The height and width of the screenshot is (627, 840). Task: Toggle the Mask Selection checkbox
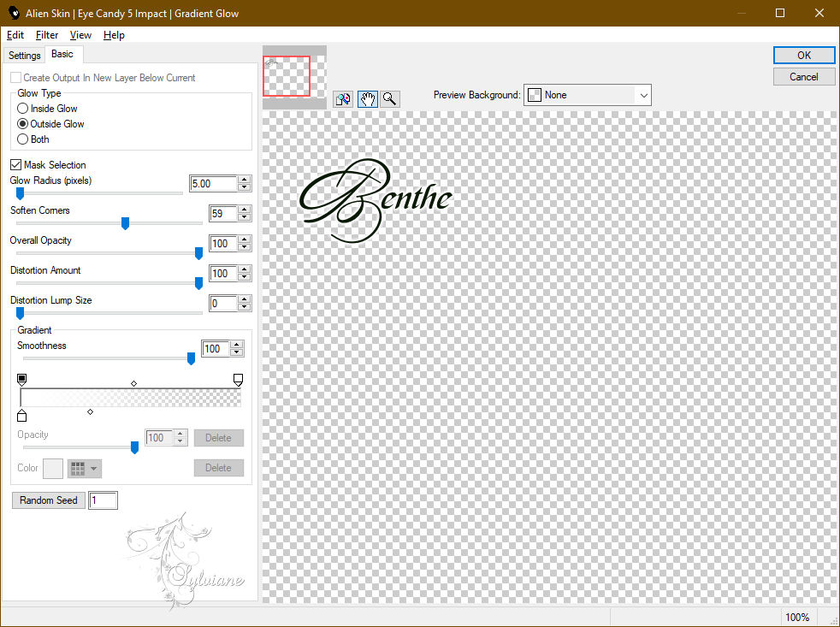[16, 165]
